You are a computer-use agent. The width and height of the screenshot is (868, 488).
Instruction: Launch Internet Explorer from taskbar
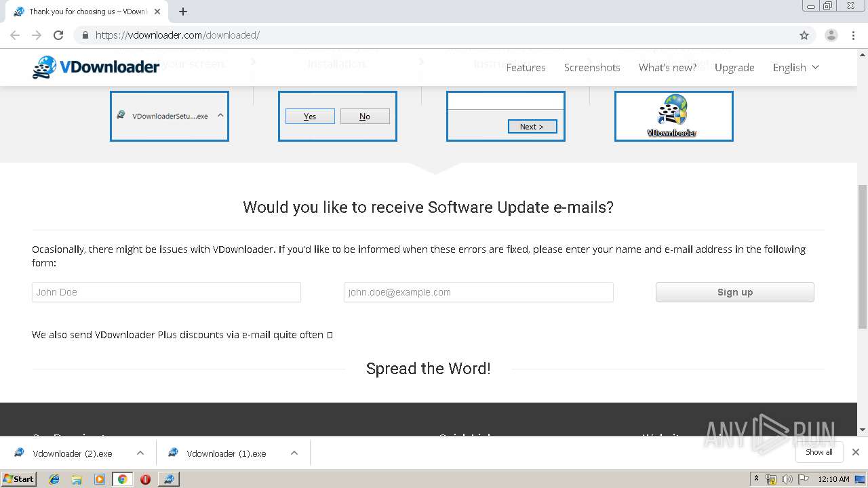(x=54, y=479)
